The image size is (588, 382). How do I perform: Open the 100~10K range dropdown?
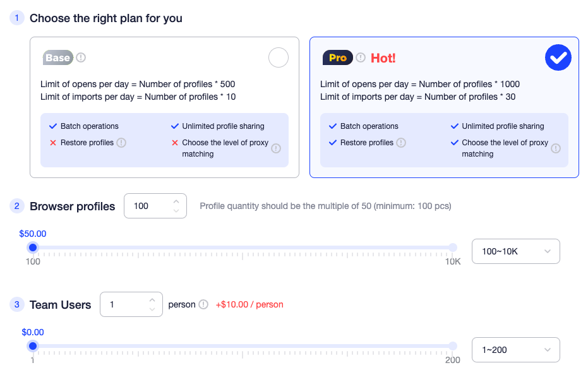(515, 251)
